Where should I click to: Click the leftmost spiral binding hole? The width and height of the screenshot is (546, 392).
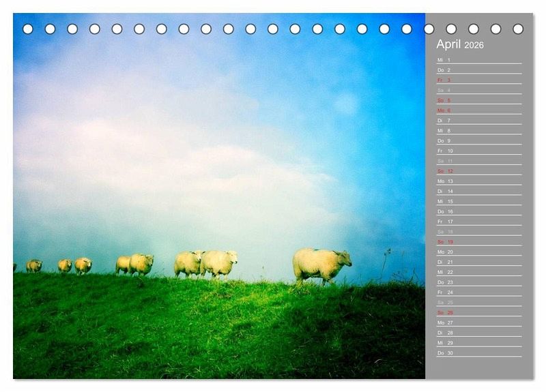click(x=28, y=29)
